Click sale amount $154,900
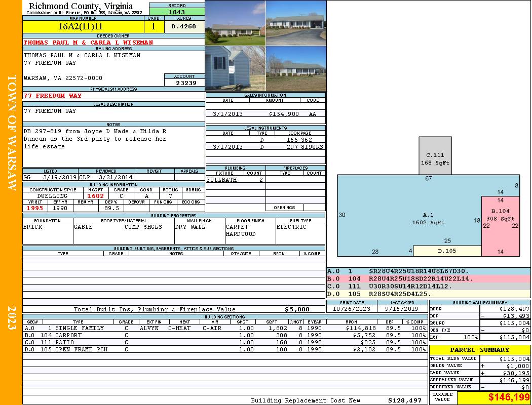The image size is (532, 405). tap(284, 114)
